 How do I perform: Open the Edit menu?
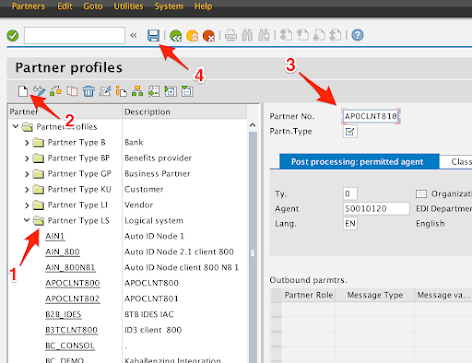coord(65,6)
